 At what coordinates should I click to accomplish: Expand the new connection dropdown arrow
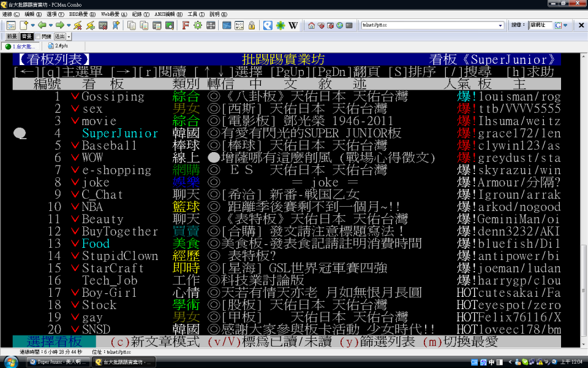click(33, 26)
